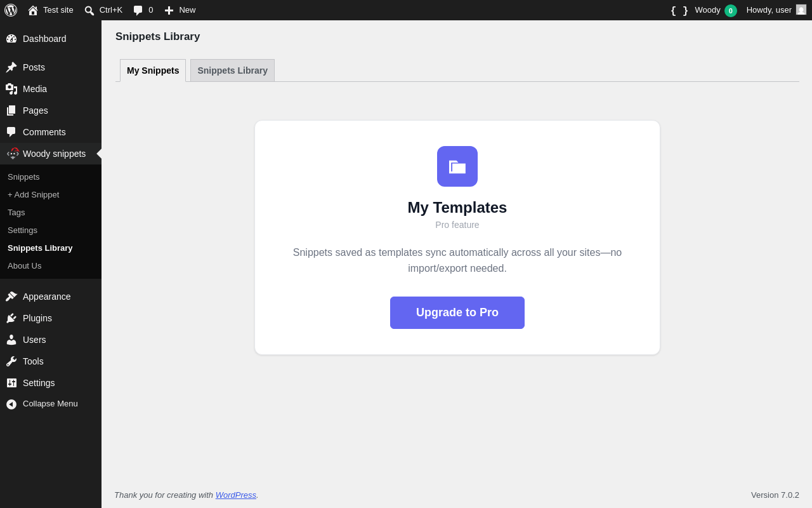This screenshot has width=812, height=508.
Task: Click the Pro feature subtitle text
Action: tap(457, 225)
